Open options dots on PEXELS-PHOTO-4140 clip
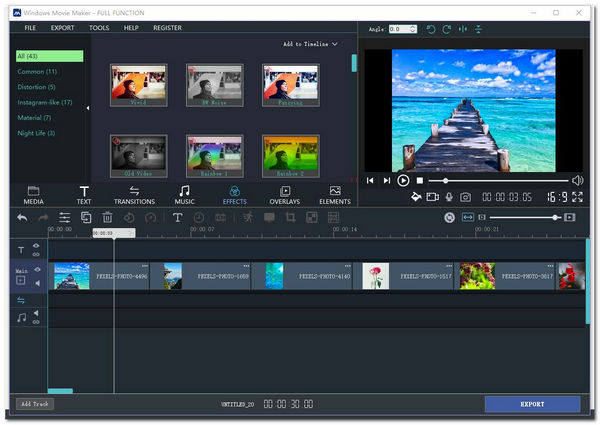The width and height of the screenshot is (600, 425). [347, 265]
